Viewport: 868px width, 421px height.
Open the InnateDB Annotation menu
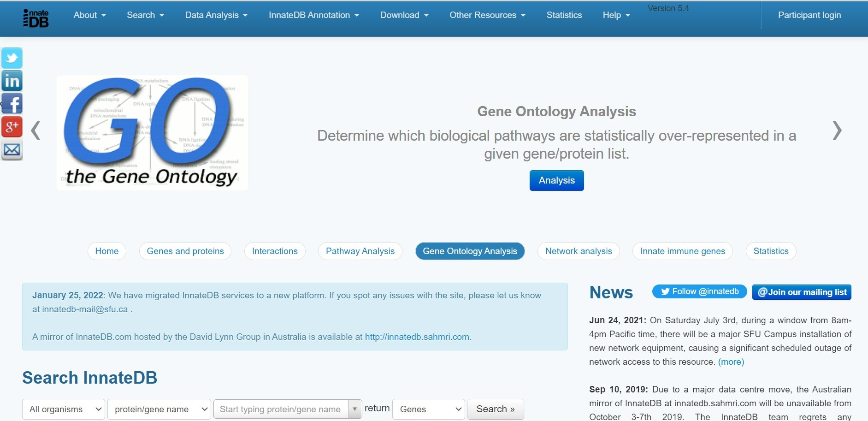click(x=314, y=15)
